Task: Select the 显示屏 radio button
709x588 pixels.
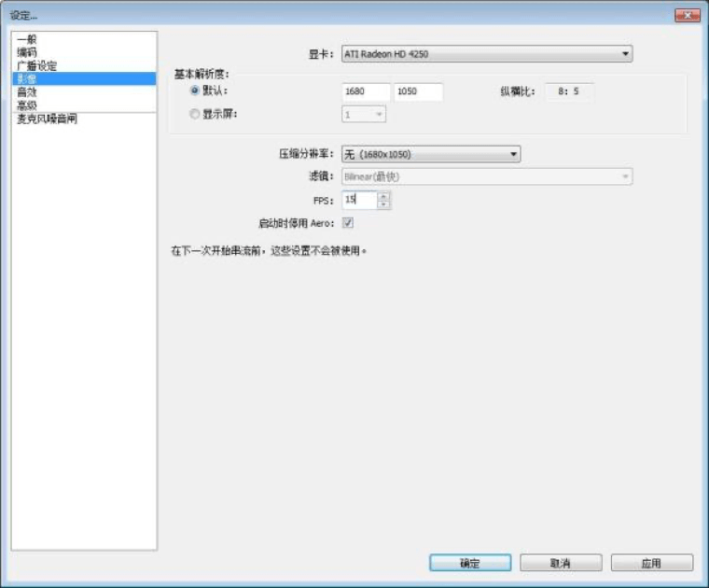Action: (x=195, y=114)
